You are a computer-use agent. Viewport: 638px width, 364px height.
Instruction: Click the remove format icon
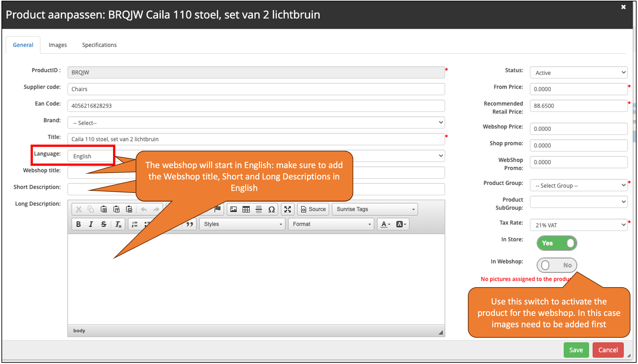(x=118, y=224)
